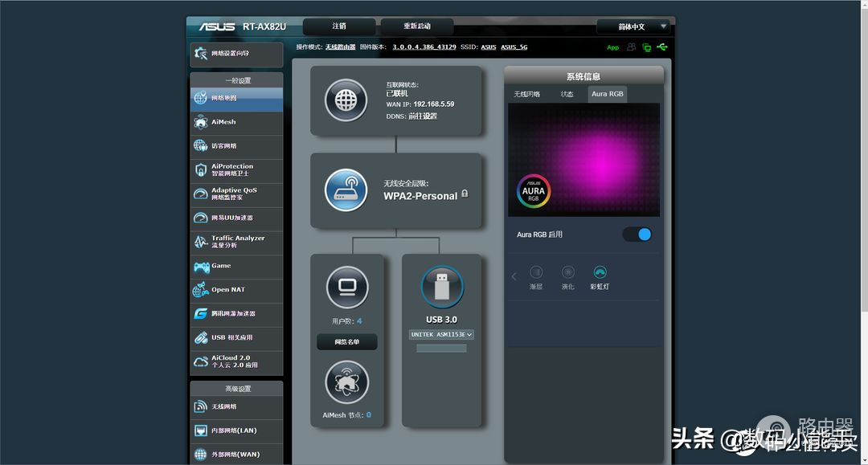The width and height of the screenshot is (868, 465).
Task: Click the left arrow beside lighting effects
Action: pyautogui.click(x=514, y=277)
